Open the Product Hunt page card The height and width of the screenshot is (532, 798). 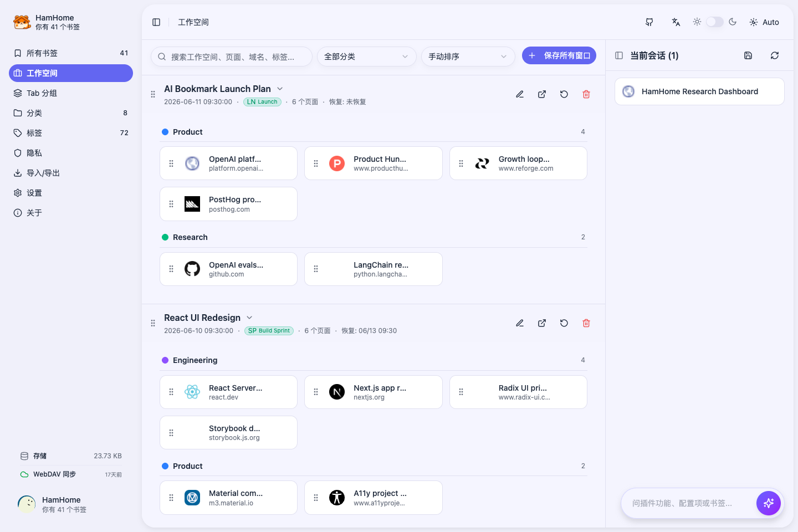tap(374, 163)
